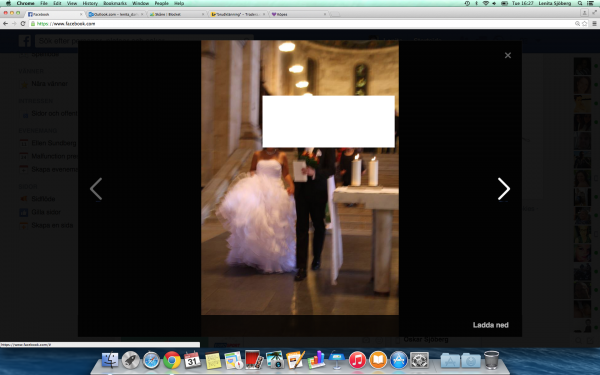
Task: Open the Chrome hamburger menu
Action: click(x=594, y=24)
